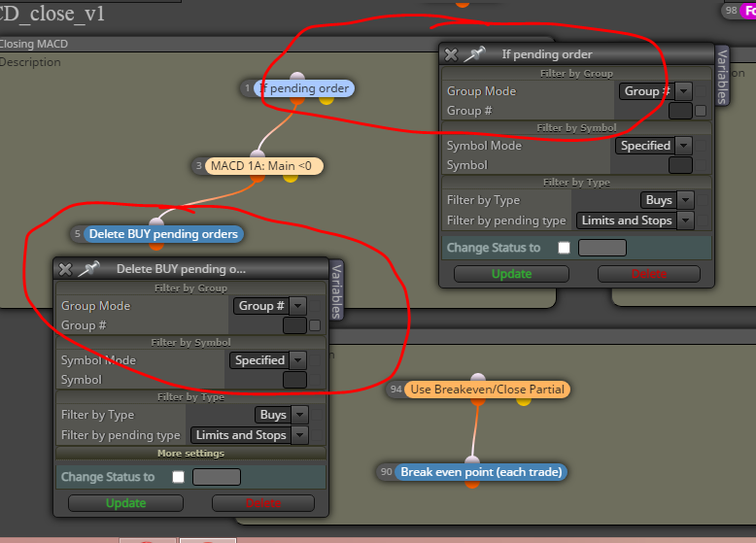Open Variables tab of Delete BUY panel
756x543 pixels.
tap(336, 290)
